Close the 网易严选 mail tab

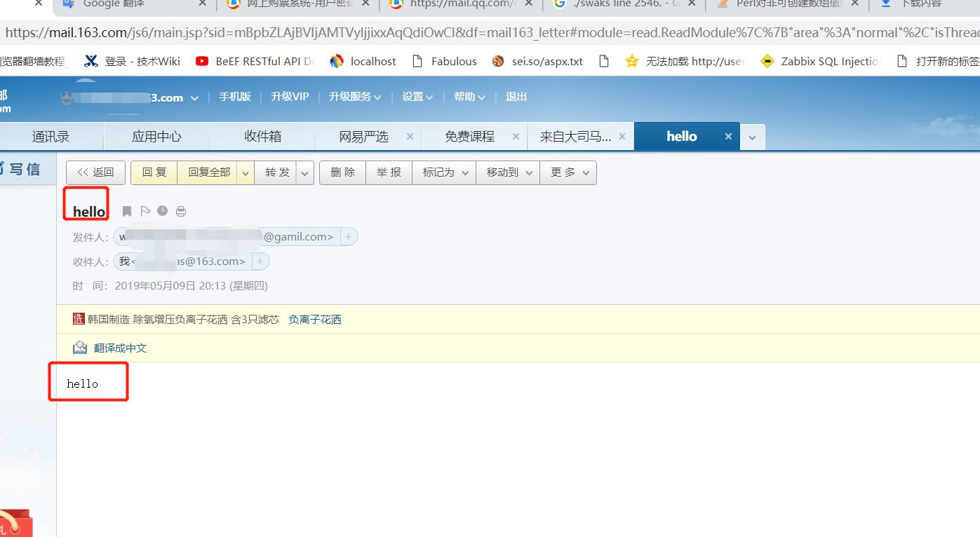tap(410, 137)
